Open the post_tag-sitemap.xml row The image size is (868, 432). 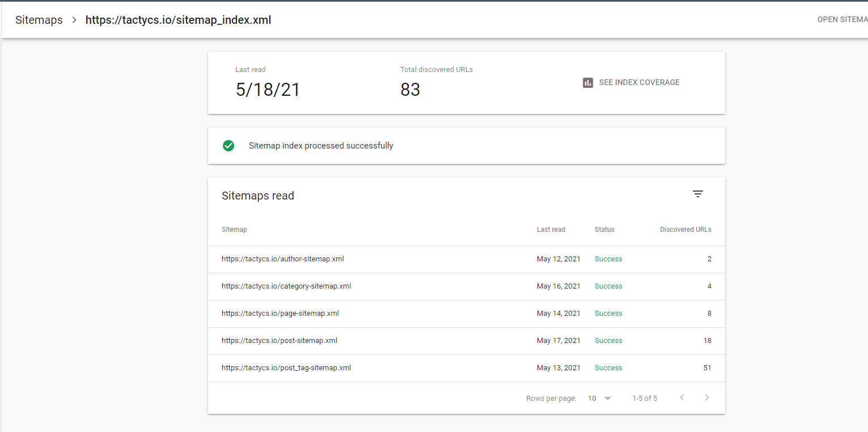click(x=286, y=368)
